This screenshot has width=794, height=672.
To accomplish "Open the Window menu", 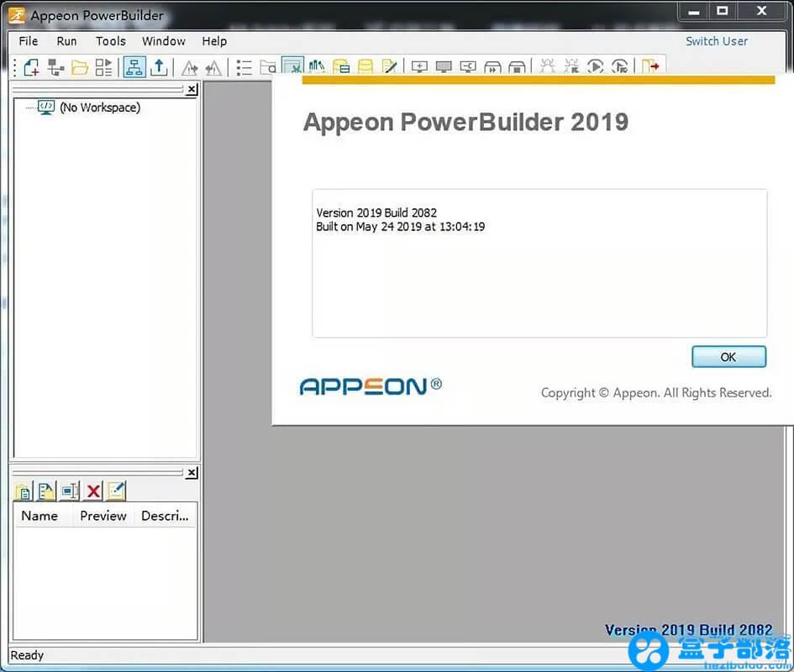I will click(163, 40).
